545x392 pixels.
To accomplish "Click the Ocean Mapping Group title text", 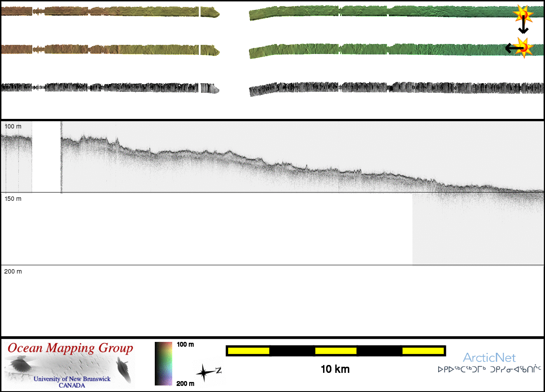I will [70, 348].
